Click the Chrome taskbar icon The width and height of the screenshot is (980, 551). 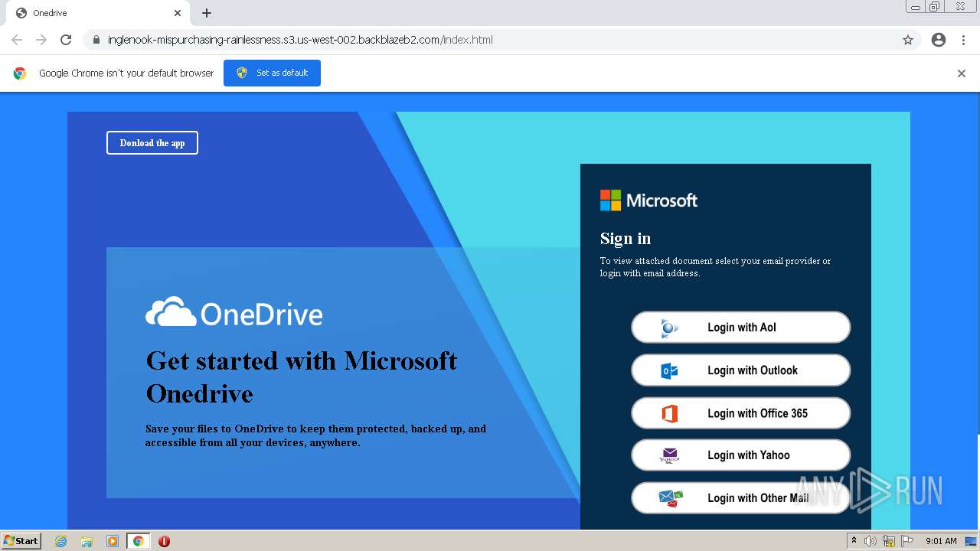point(138,541)
